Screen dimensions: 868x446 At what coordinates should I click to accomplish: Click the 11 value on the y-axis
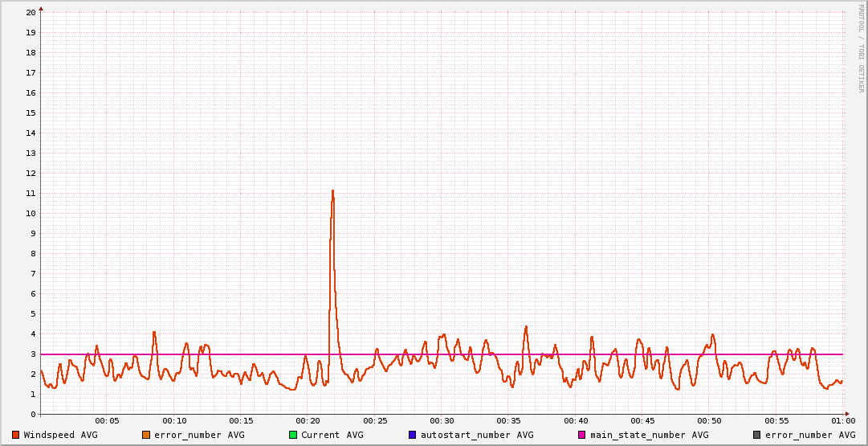[x=31, y=193]
